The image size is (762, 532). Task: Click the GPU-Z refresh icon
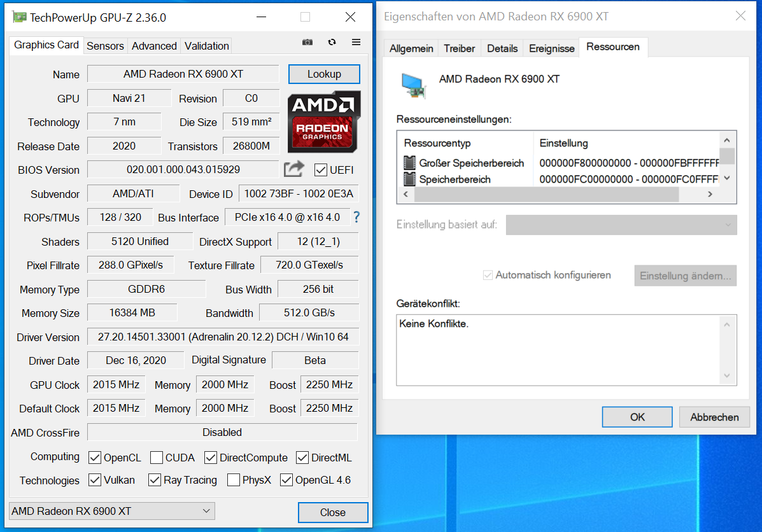click(332, 42)
